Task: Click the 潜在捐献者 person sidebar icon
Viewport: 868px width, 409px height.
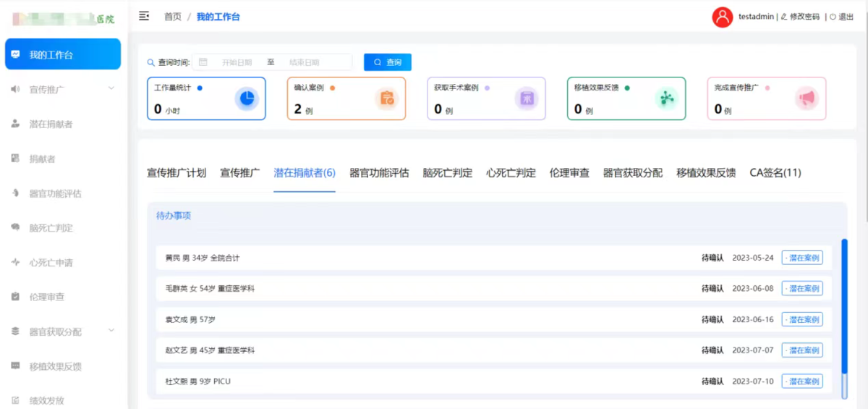Action: [x=15, y=124]
